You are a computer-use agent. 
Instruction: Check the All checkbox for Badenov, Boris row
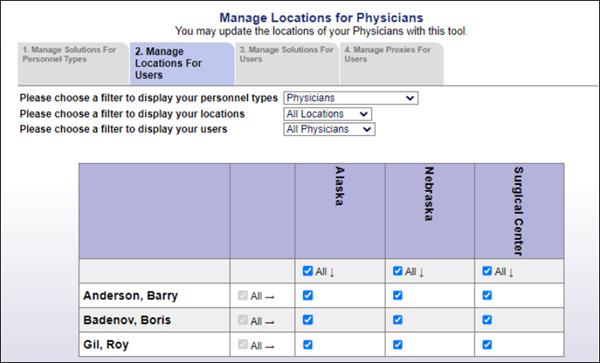click(x=243, y=320)
